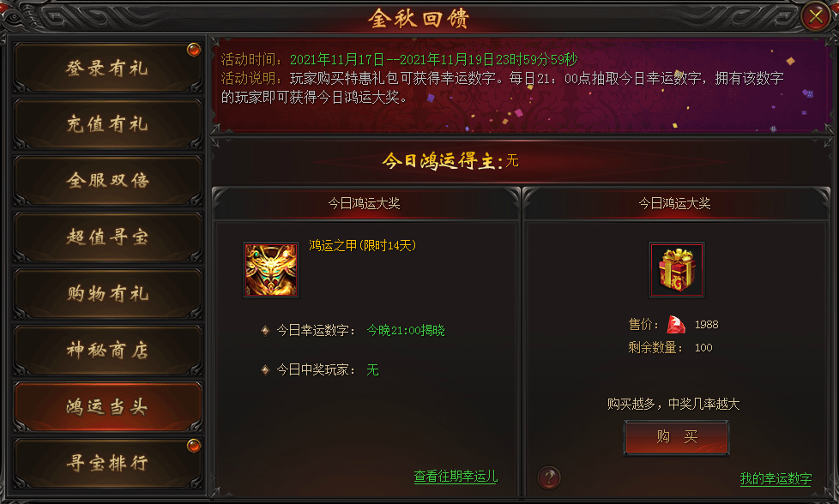Screen dimensions: 839x504
Task: Open the question mark help icon
Action: coord(549,477)
